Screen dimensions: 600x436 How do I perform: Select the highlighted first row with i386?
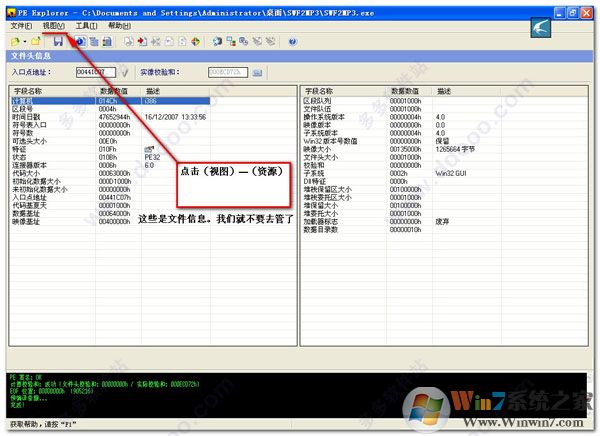coord(110,101)
